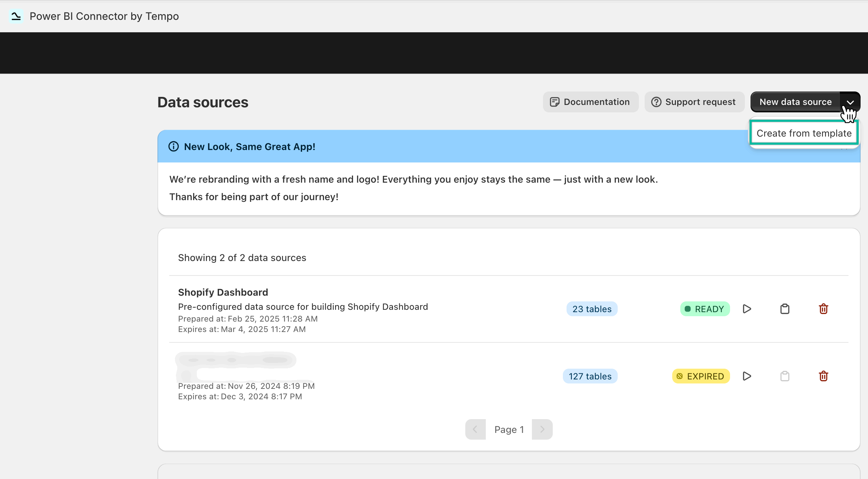Viewport: 868px width, 479px height.
Task: Click clipboard icon on expired source
Action: coord(785,376)
